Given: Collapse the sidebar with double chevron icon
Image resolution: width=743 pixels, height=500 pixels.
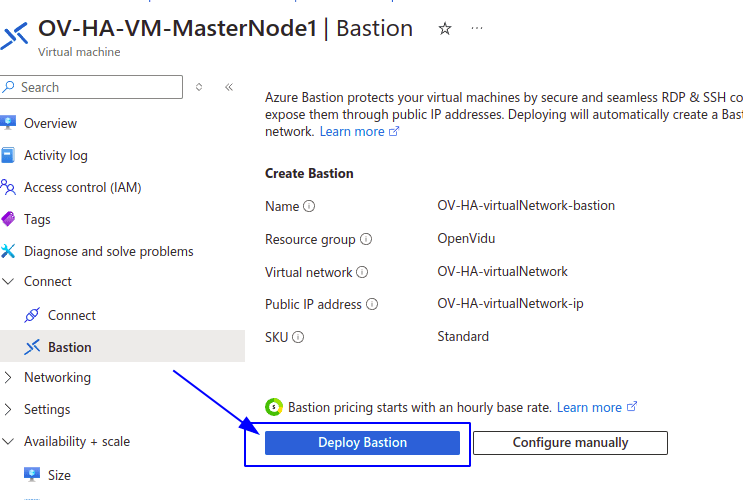Looking at the screenshot, I should pyautogui.click(x=229, y=87).
